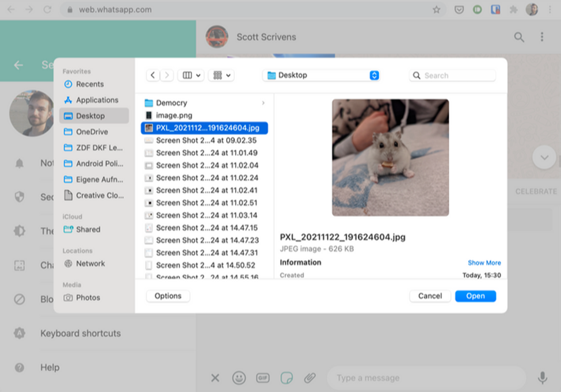Open the Desktop location popup menu
561x392 pixels.
pyautogui.click(x=321, y=75)
